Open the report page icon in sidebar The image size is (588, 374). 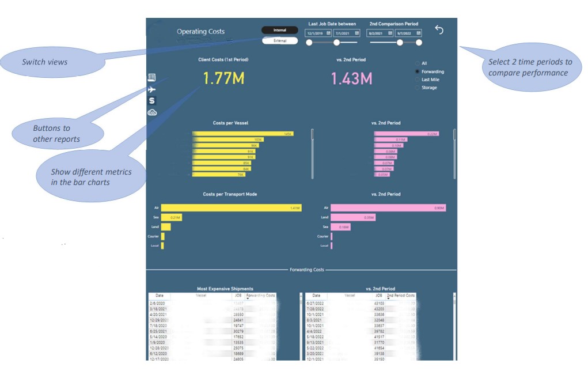click(152, 78)
